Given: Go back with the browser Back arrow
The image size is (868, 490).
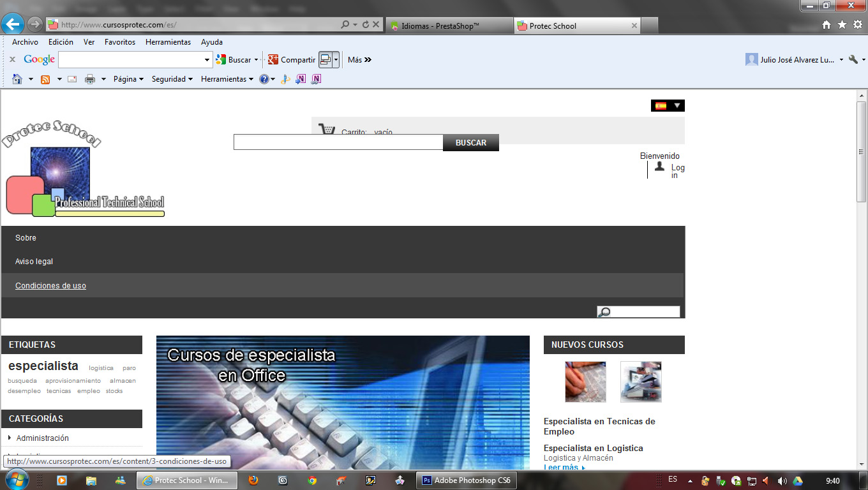Looking at the screenshot, I should (x=13, y=24).
